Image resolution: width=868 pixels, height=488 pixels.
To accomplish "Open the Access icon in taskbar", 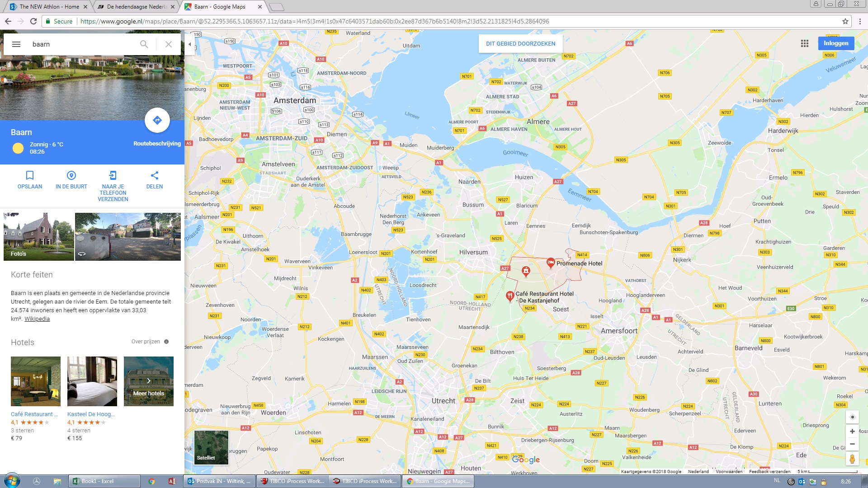I will point(172,481).
